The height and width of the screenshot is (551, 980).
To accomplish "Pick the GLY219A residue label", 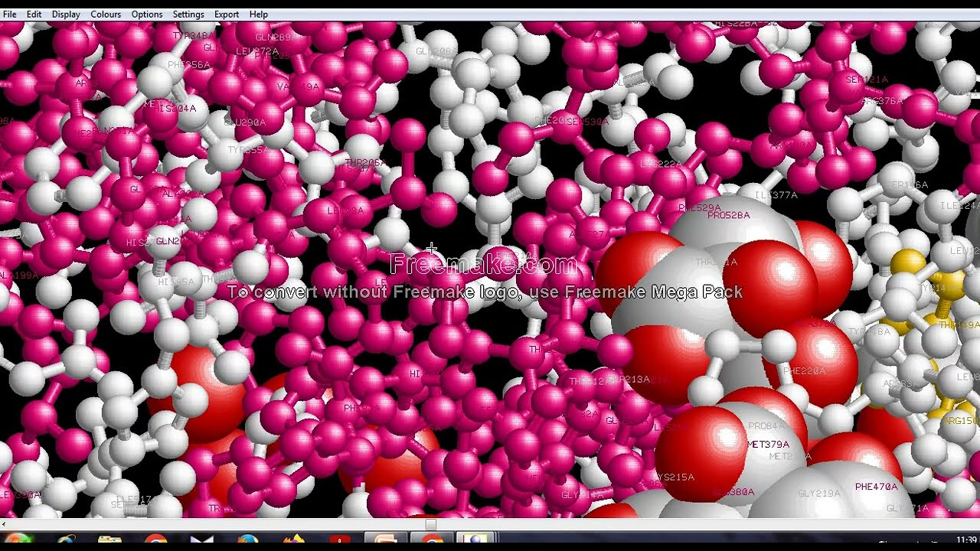I will (819, 494).
